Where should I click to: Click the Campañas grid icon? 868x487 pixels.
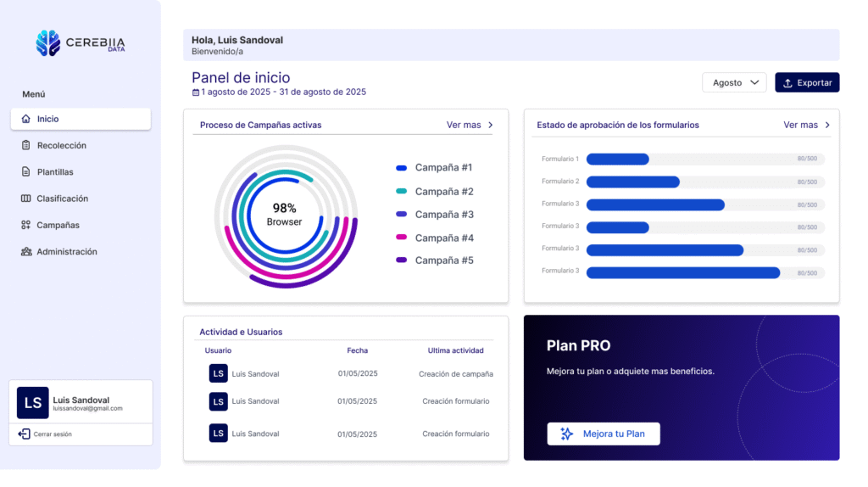click(25, 225)
